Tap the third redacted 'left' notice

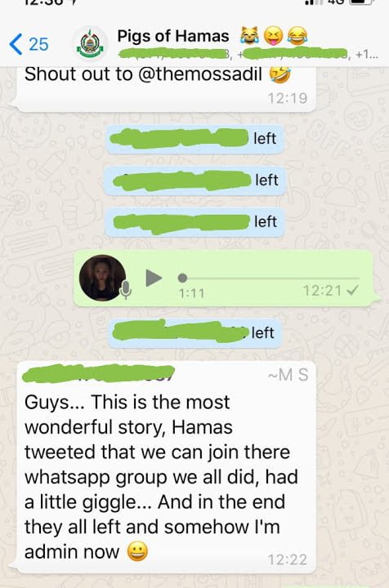click(194, 222)
